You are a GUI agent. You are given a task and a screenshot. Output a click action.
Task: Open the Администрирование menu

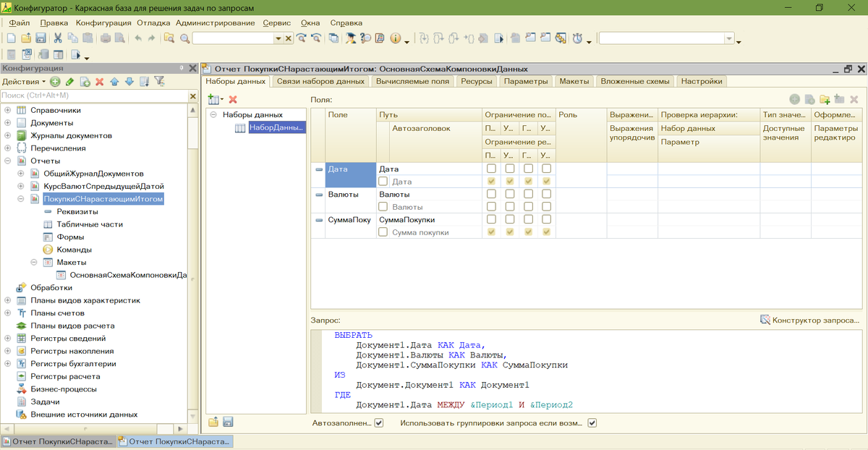click(x=215, y=22)
